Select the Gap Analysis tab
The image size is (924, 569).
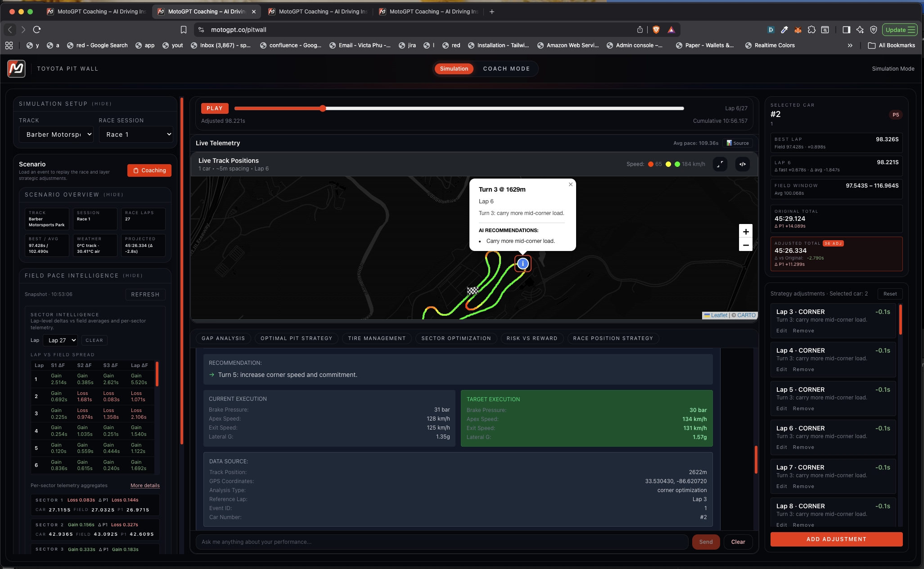click(223, 338)
